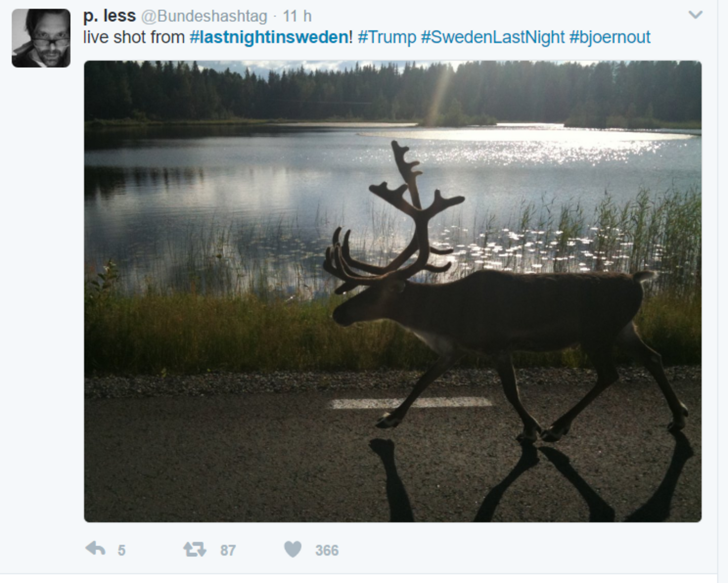This screenshot has width=728, height=583.
Task: Open the #lastnightinsweden hashtag
Action: coord(269,37)
